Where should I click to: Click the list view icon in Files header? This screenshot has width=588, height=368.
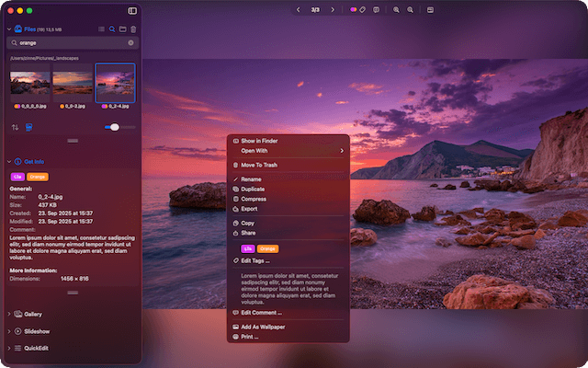(102, 29)
